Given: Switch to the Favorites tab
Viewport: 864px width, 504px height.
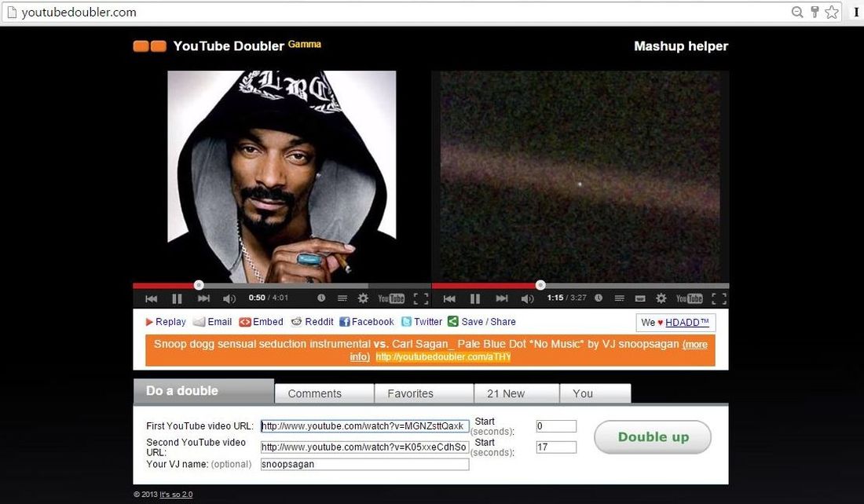Looking at the screenshot, I should [423, 393].
